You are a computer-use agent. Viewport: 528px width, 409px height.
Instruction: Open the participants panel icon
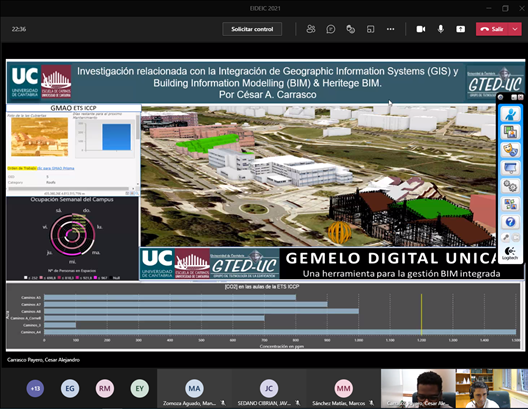[x=311, y=29]
